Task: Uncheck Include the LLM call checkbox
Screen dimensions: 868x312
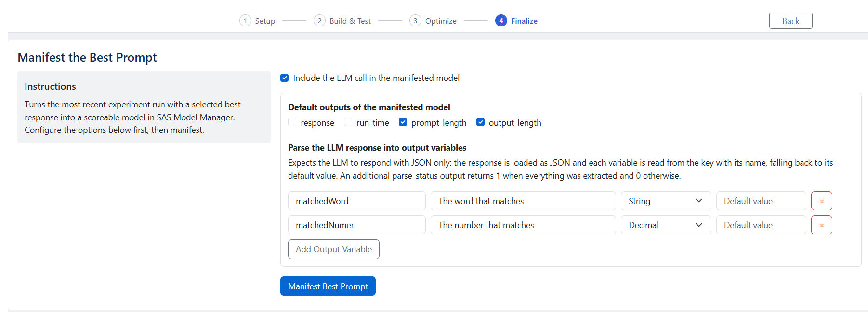Action: 285,78
